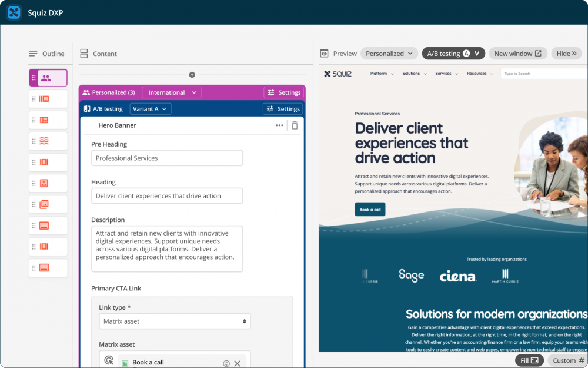Screen dimensions: 588x368
Task: Click the Preview eye icon
Action: 323,53
